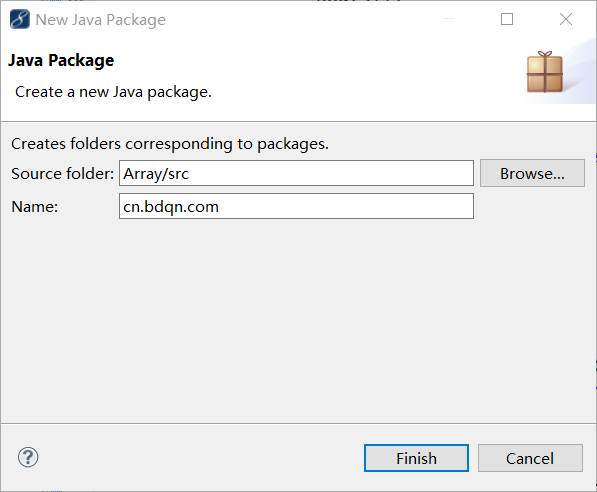Focus the Name field containing cn.bdqn.com
The image size is (597, 492).
point(296,206)
